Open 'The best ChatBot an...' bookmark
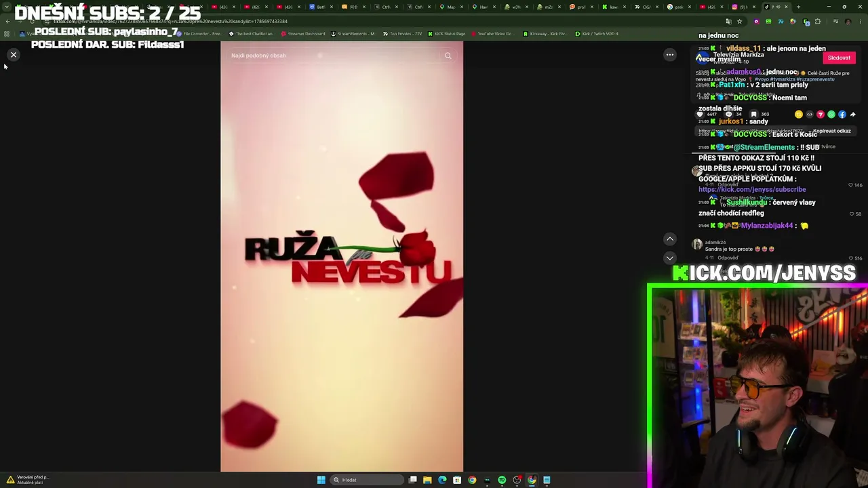Image resolution: width=868 pixels, height=488 pixels. 251,34
